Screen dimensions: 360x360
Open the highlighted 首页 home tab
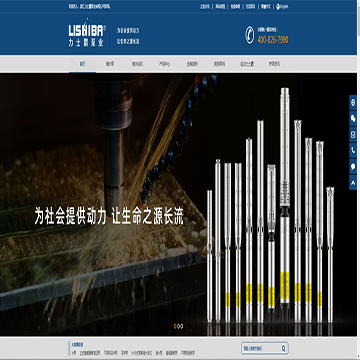click(x=82, y=64)
